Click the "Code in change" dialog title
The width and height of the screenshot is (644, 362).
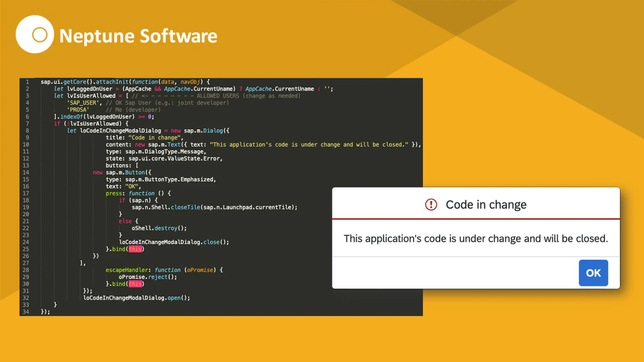click(x=486, y=205)
